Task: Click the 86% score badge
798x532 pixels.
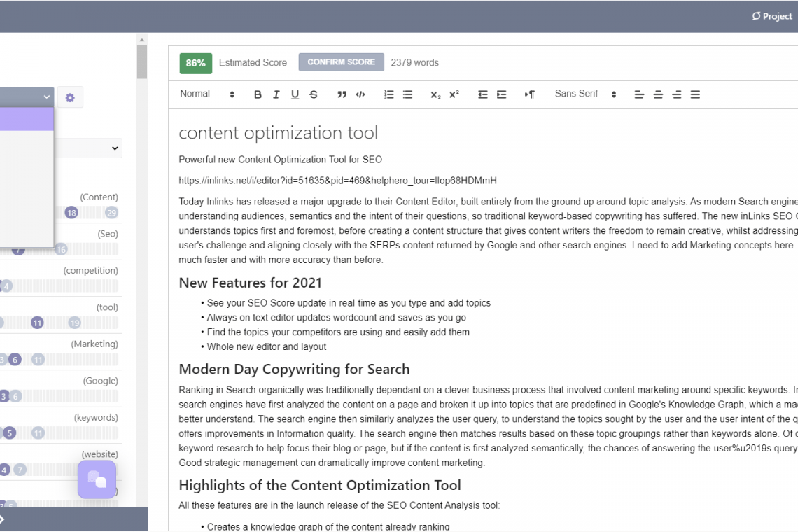Action: click(x=196, y=63)
